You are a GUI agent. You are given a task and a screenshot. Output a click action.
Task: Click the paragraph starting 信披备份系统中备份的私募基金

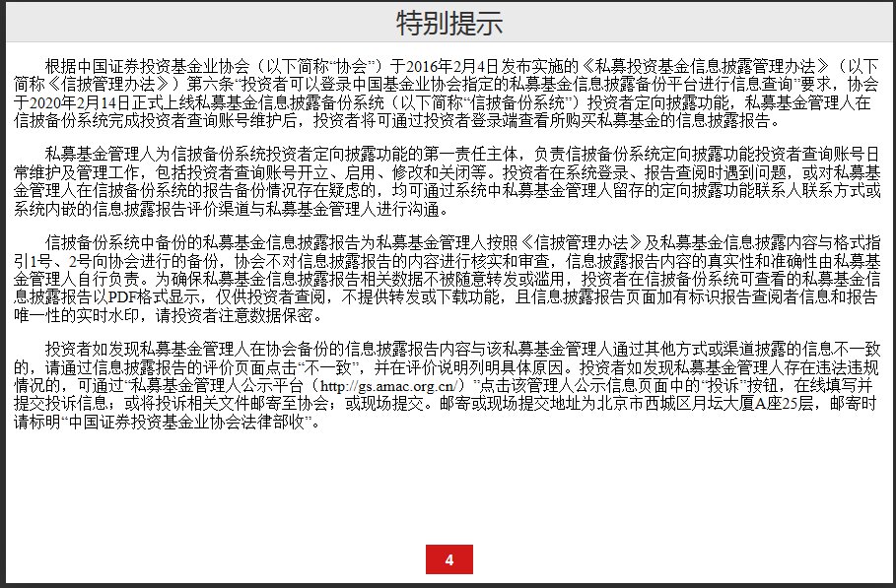[448, 279]
